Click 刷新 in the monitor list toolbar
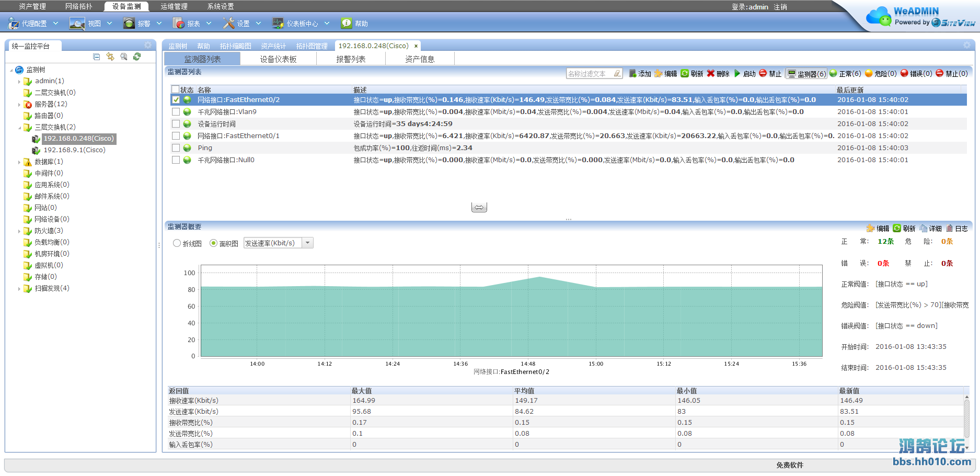This screenshot has width=980, height=476. 692,74
